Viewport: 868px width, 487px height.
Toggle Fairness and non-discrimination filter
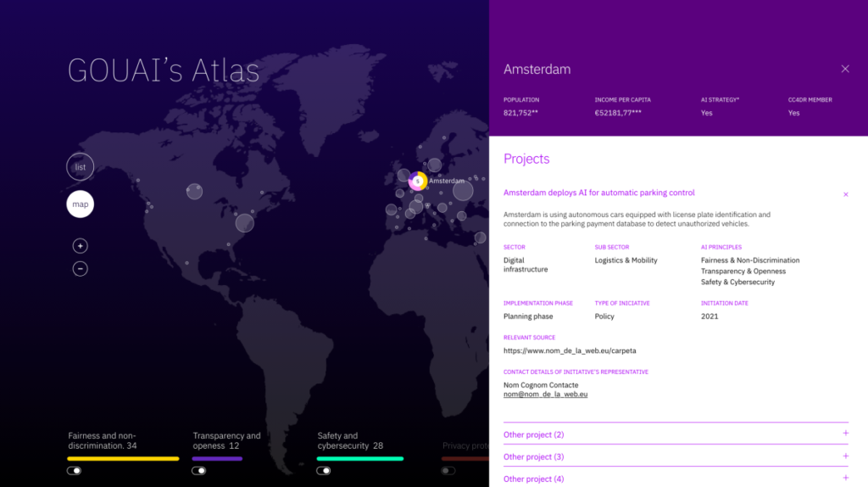click(75, 470)
